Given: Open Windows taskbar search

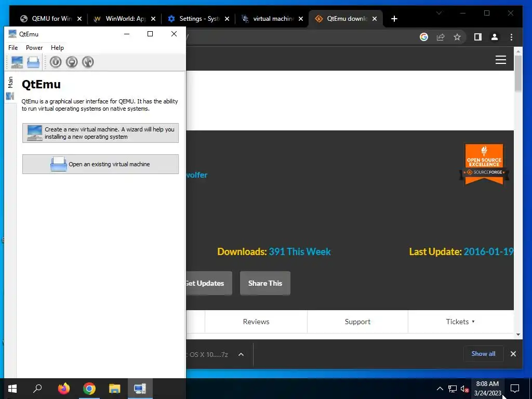Looking at the screenshot, I should 37,389.
